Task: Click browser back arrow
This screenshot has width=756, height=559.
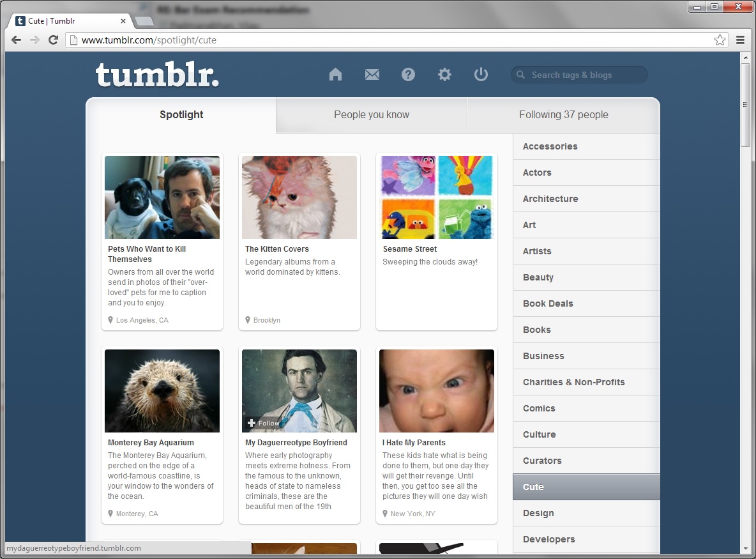Action: point(17,40)
